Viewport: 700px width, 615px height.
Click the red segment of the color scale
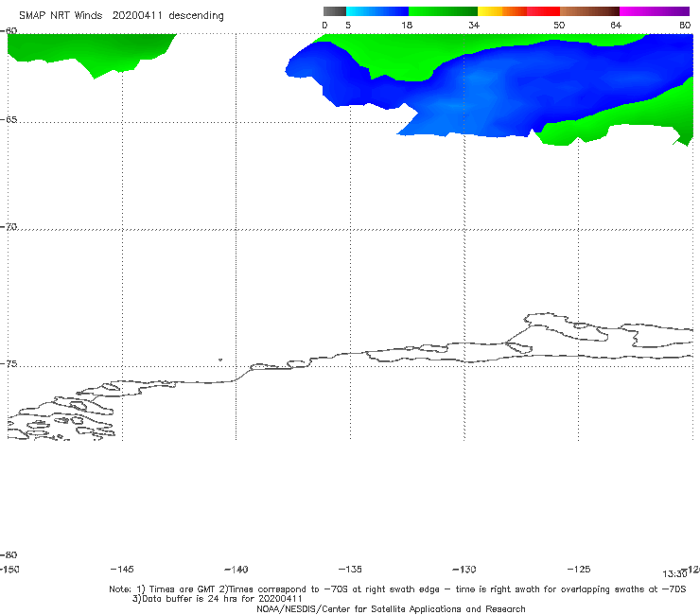(x=544, y=11)
